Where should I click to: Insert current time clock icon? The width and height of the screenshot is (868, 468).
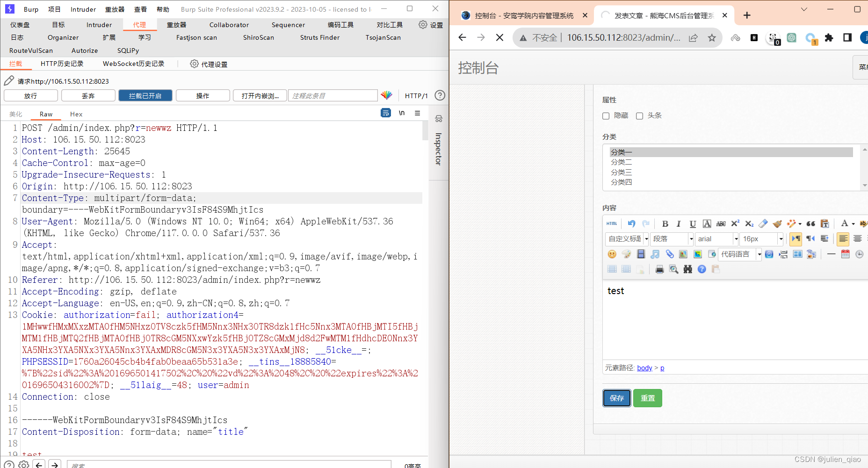tap(860, 254)
